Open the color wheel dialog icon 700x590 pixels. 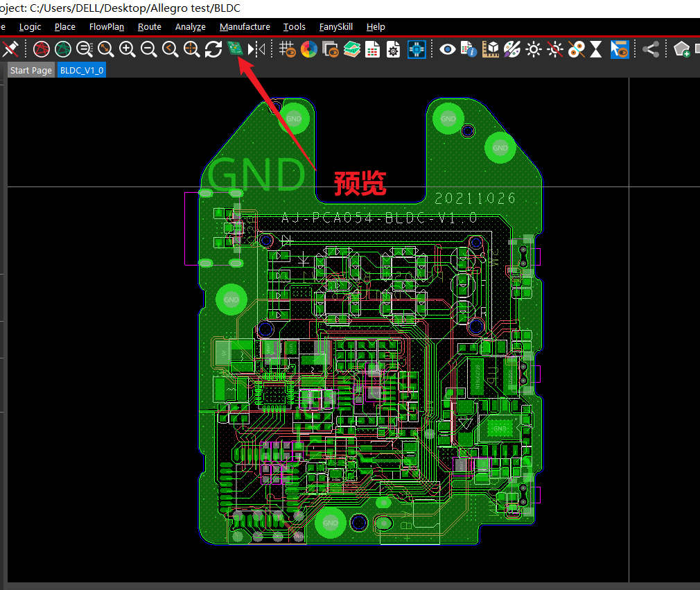point(308,49)
